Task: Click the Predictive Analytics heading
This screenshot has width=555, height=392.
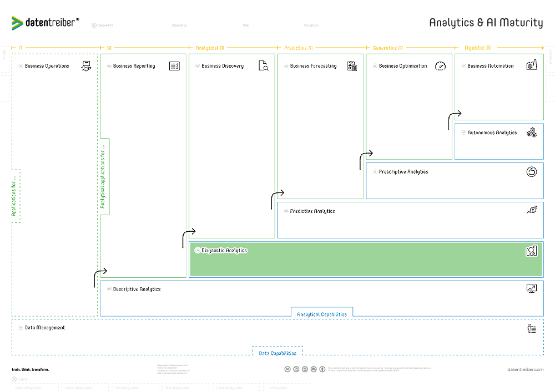Action: point(312,211)
